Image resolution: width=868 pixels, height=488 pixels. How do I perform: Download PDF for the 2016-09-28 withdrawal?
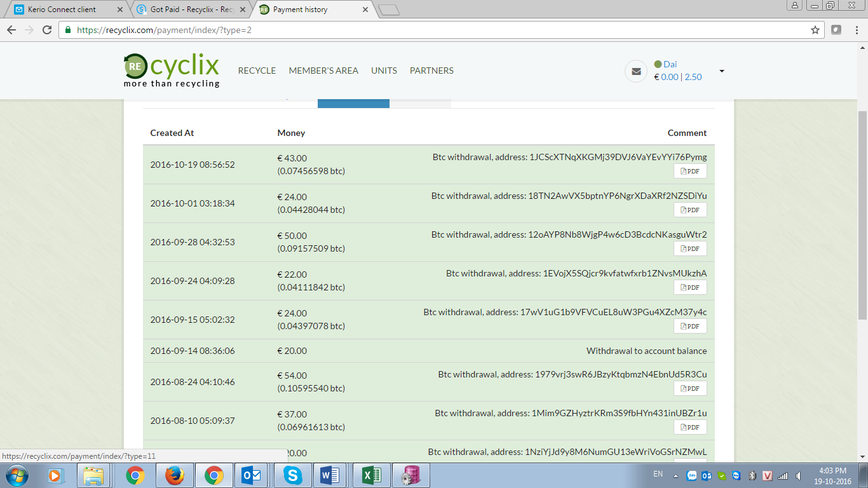click(690, 248)
